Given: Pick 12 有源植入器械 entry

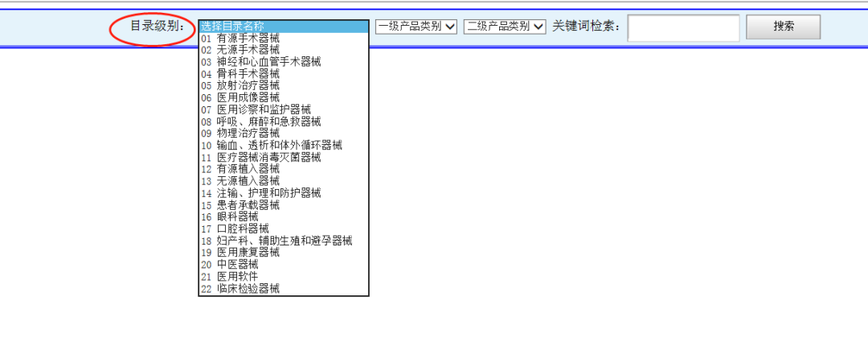Looking at the screenshot, I should (x=284, y=169).
